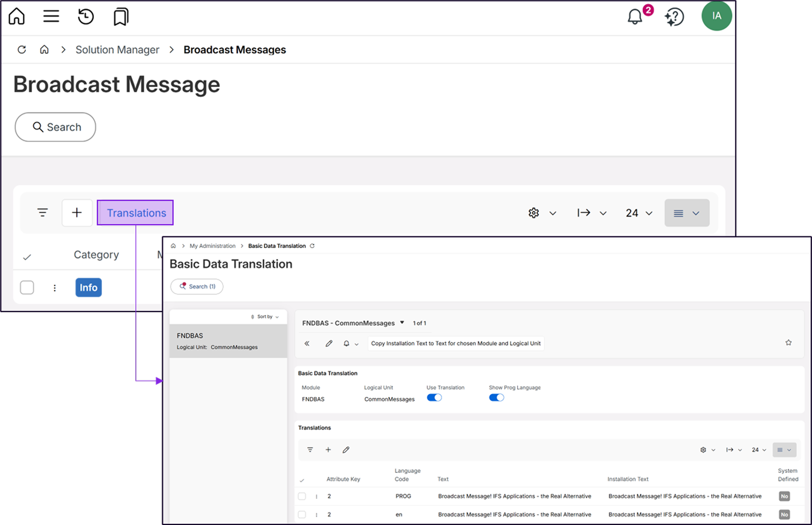Screen dimensions: 812x525
Task: Sort by Language Code column
Action: [407, 475]
